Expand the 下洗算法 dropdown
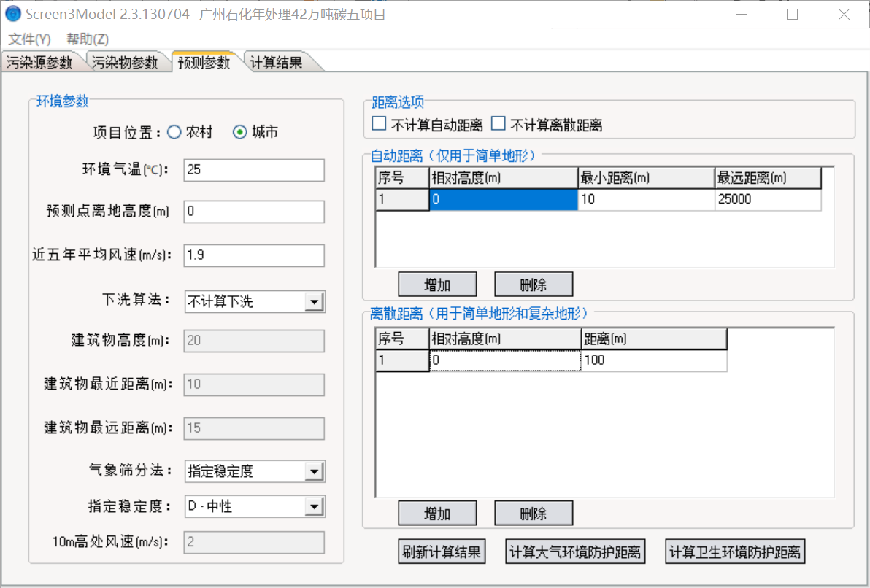The height and width of the screenshot is (588, 870). 315,301
